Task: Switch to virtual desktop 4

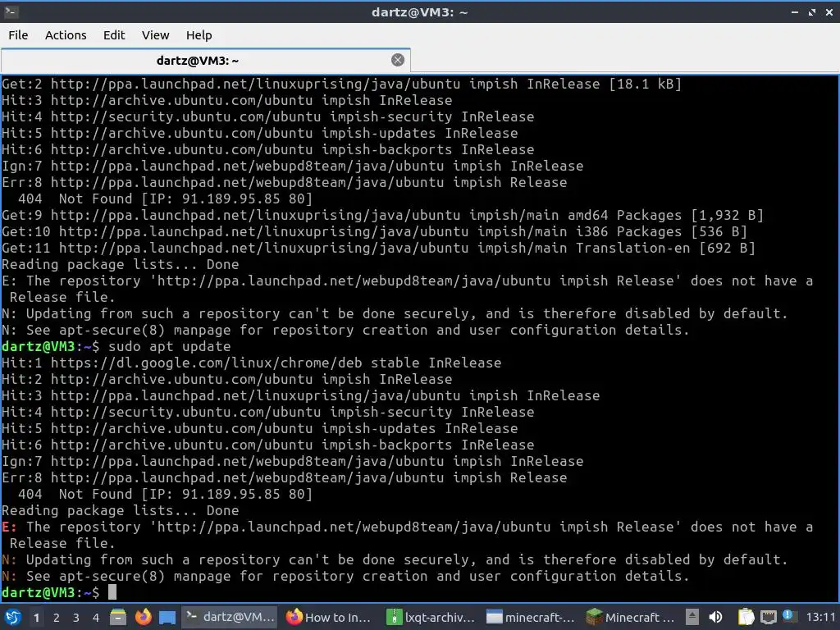Action: pyautogui.click(x=96, y=618)
